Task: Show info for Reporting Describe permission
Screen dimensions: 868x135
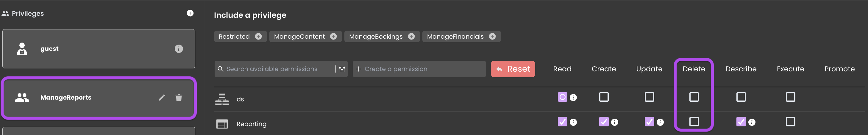Action: (x=752, y=122)
